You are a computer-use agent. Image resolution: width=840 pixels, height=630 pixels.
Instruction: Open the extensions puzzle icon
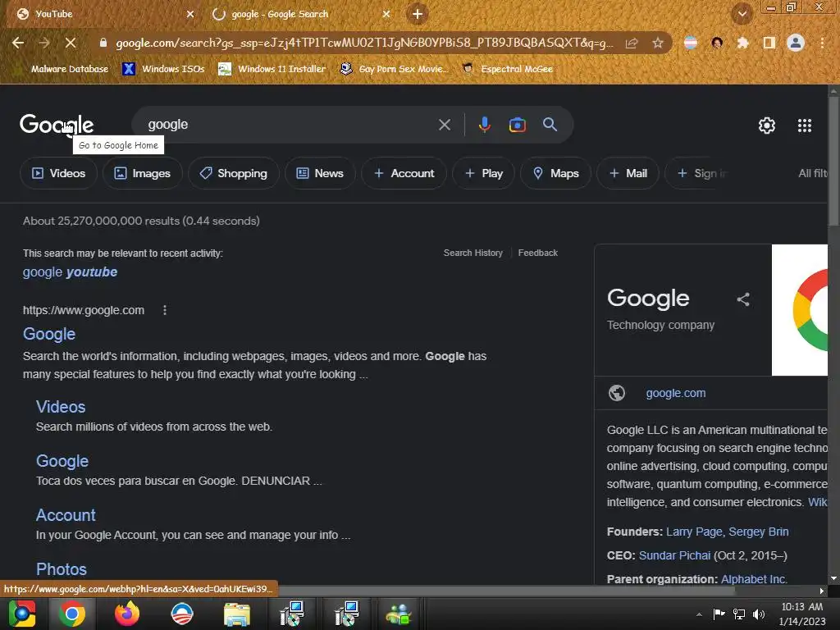click(742, 43)
